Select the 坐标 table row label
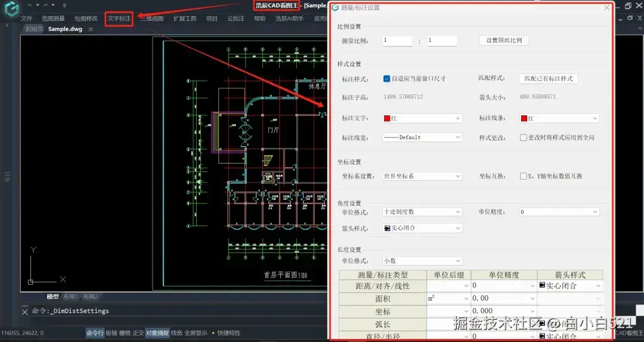This screenshot has height=342, width=644. tap(383, 312)
